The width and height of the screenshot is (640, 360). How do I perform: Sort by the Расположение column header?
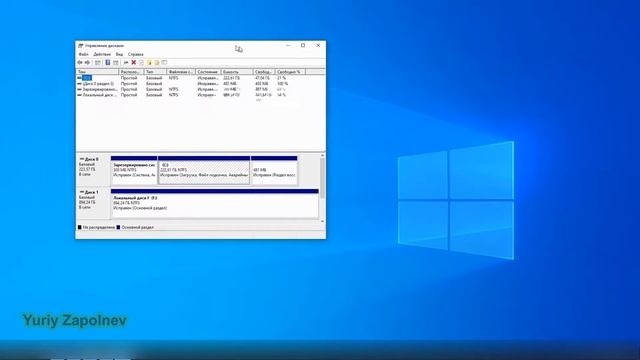pos(131,72)
